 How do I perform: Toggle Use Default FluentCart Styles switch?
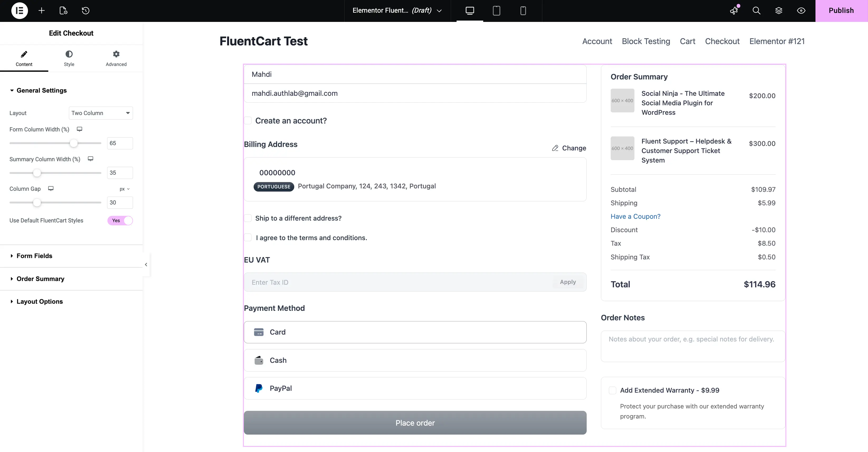[120, 220]
